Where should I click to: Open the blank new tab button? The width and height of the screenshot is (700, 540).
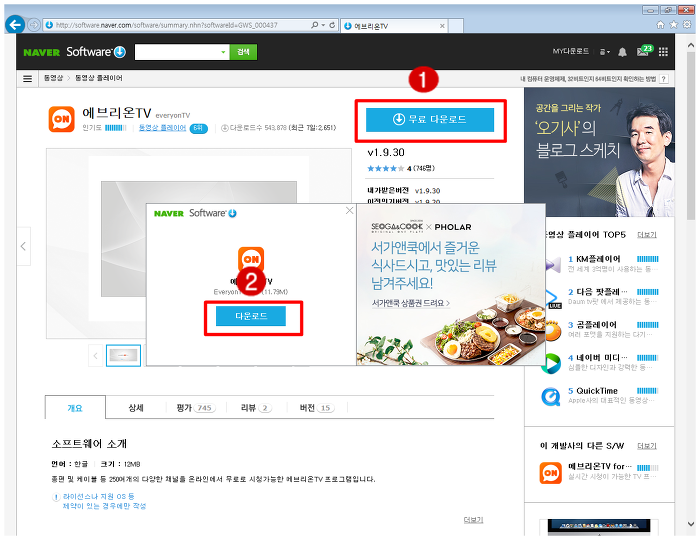click(455, 26)
